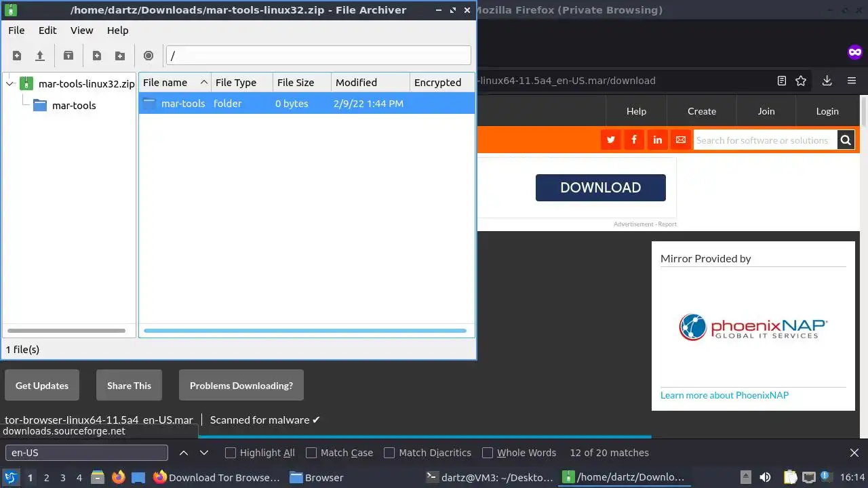The width and height of the screenshot is (868, 488).
Task: Click the find bar en-US text field
Action: (87, 453)
